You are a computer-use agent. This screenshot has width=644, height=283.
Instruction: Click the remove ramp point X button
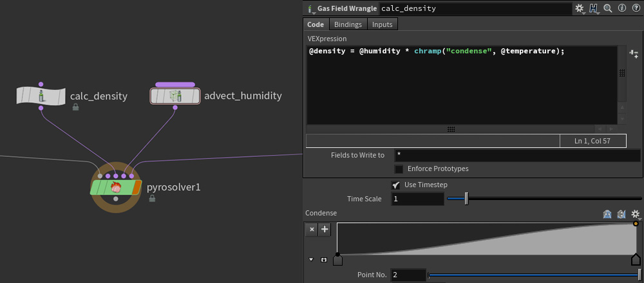pos(312,229)
